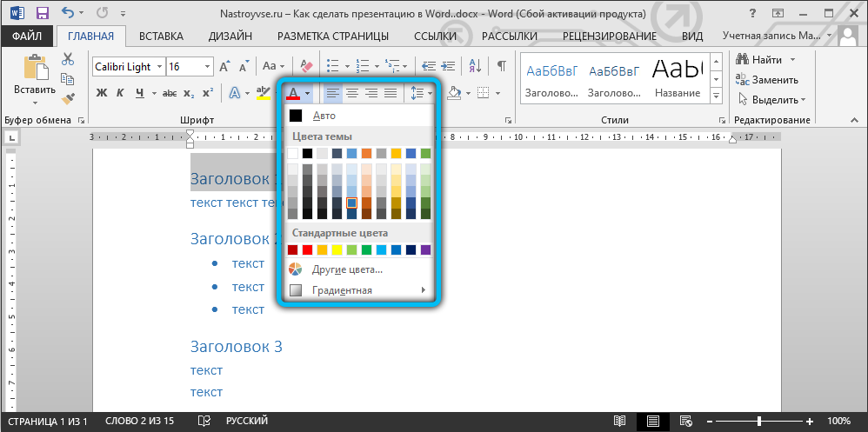Screen dimensions: 868x432
Task: Click Другие цвета... option
Action: point(348,269)
